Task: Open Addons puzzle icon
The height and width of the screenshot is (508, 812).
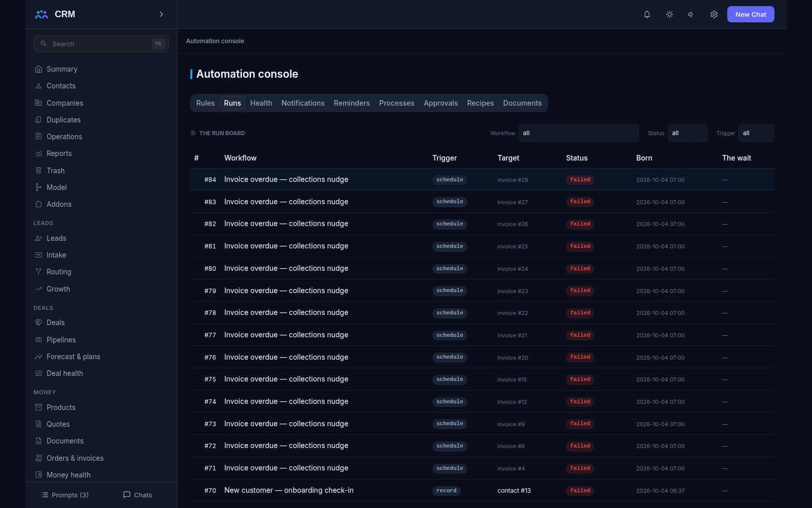Action: 39,204
